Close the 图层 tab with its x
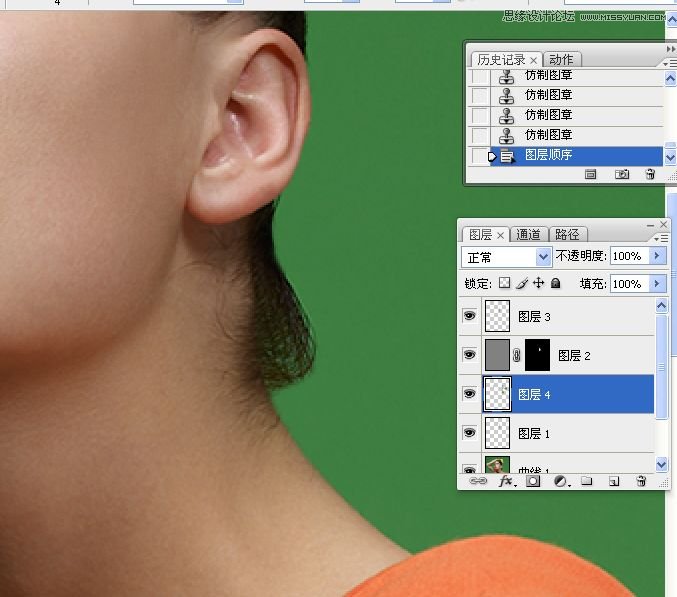This screenshot has height=597, width=677. click(500, 235)
